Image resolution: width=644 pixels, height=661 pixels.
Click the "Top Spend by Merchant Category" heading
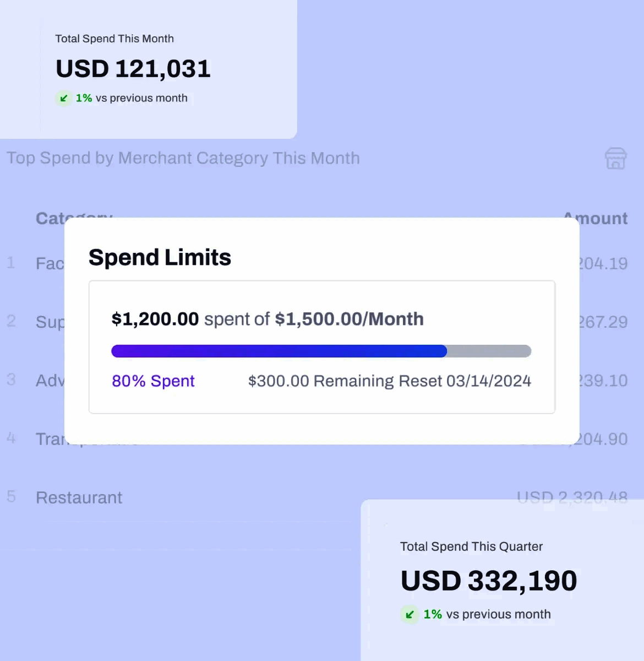click(183, 158)
